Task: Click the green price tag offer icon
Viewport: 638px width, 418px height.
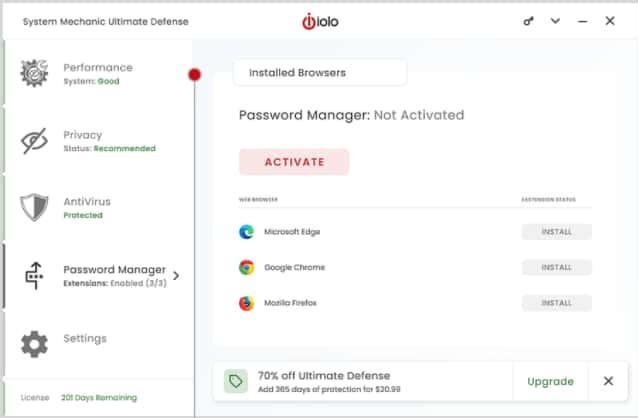Action: [236, 381]
